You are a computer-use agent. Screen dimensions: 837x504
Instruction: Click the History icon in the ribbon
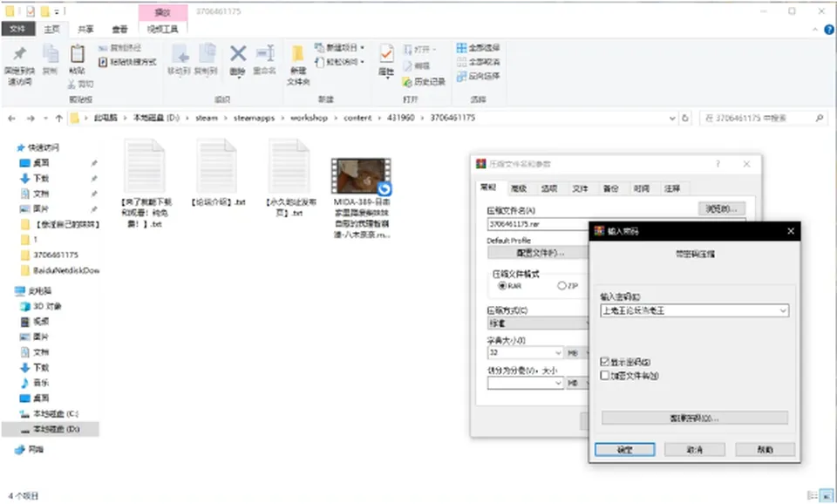coord(407,82)
